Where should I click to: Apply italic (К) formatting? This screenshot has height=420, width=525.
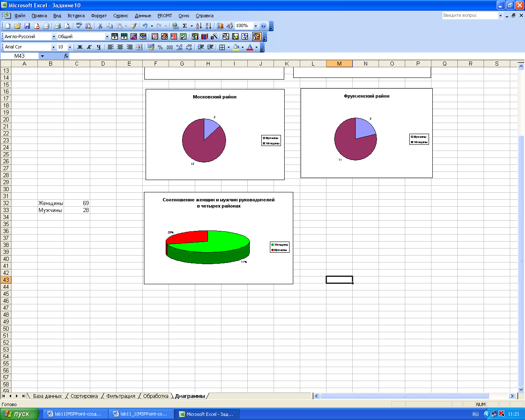(x=89, y=47)
